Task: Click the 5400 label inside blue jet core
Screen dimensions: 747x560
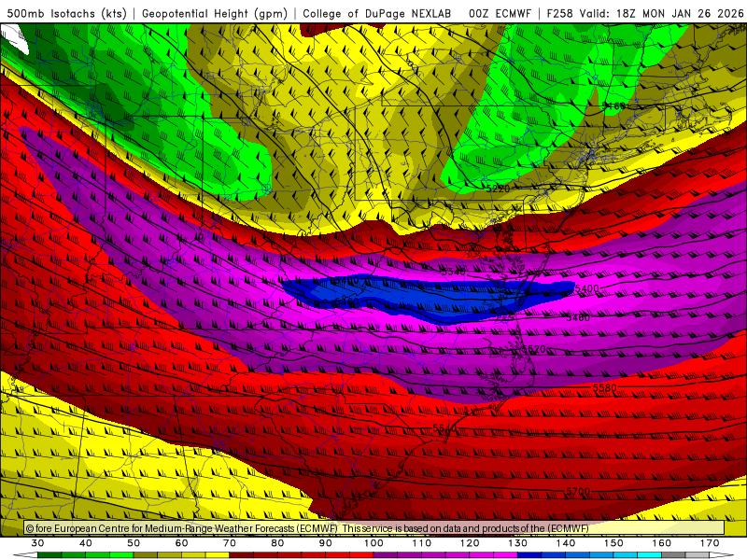Action: click(x=346, y=280)
